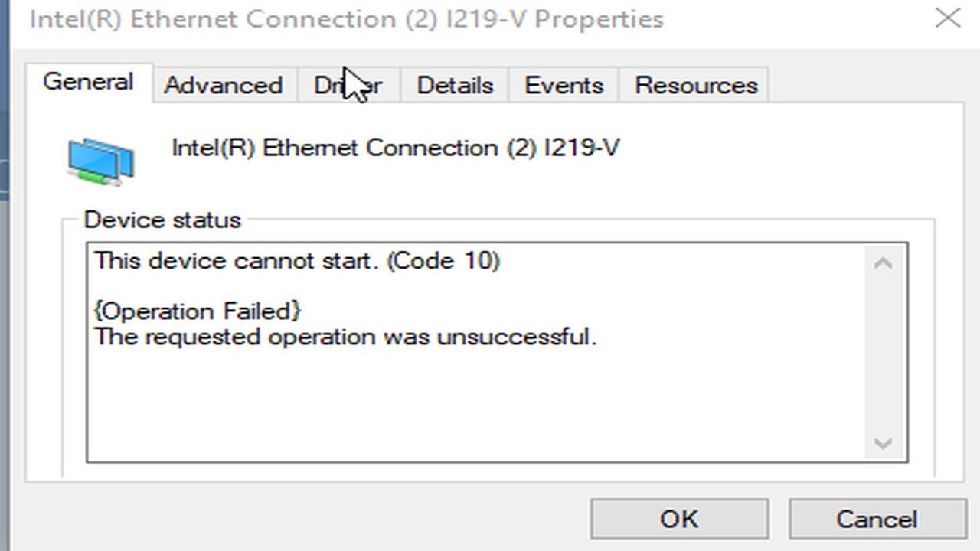
Task: Click the 'Device status' group label
Action: (x=162, y=220)
